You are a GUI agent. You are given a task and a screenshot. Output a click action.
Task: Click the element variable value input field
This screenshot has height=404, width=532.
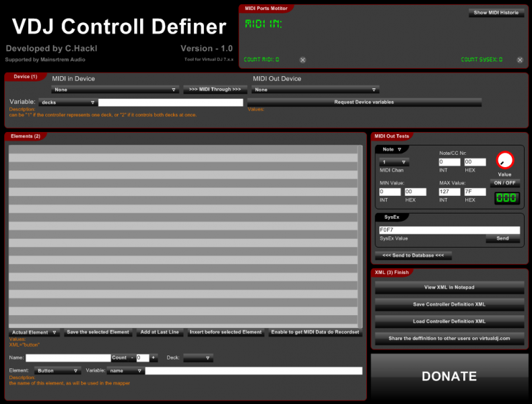click(x=253, y=371)
